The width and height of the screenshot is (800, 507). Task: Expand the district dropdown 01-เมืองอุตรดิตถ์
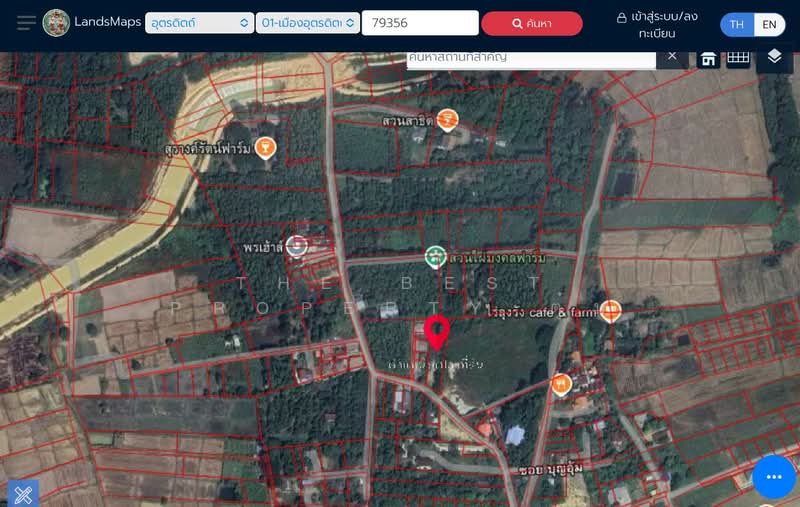307,23
